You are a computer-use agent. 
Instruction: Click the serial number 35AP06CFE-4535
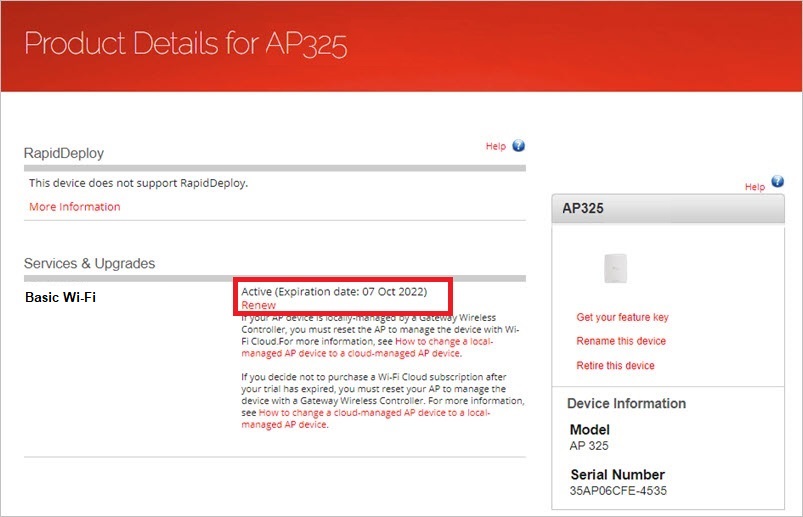coord(618,491)
